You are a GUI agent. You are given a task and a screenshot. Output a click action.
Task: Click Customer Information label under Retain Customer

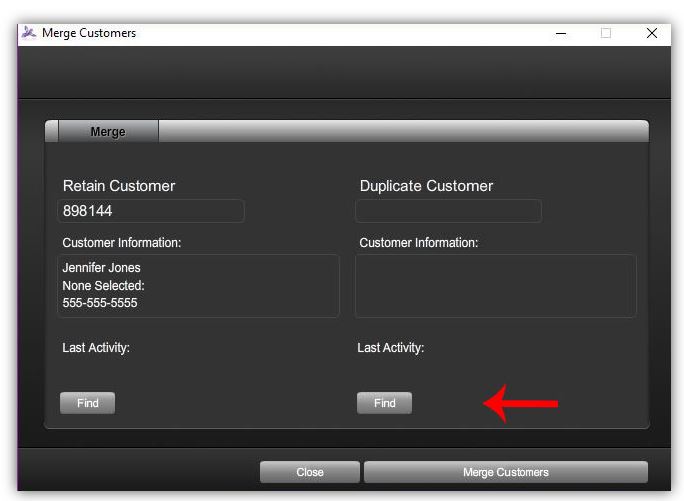tap(122, 243)
